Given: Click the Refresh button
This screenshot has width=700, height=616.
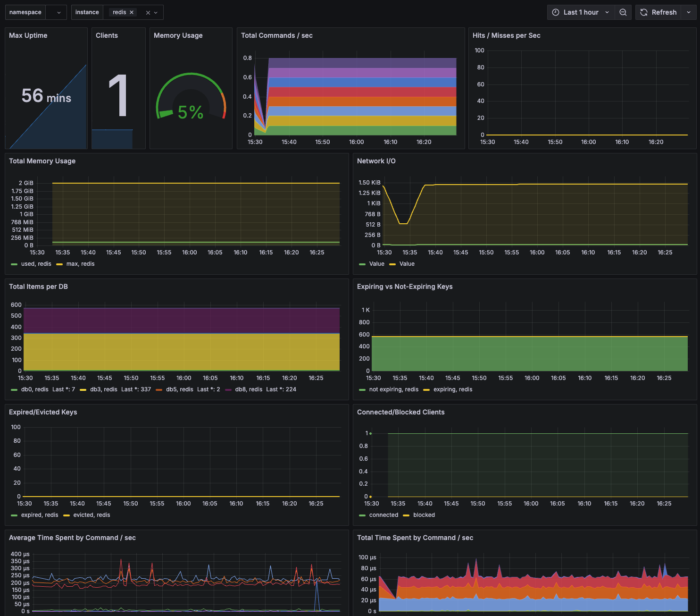Looking at the screenshot, I should point(658,12).
